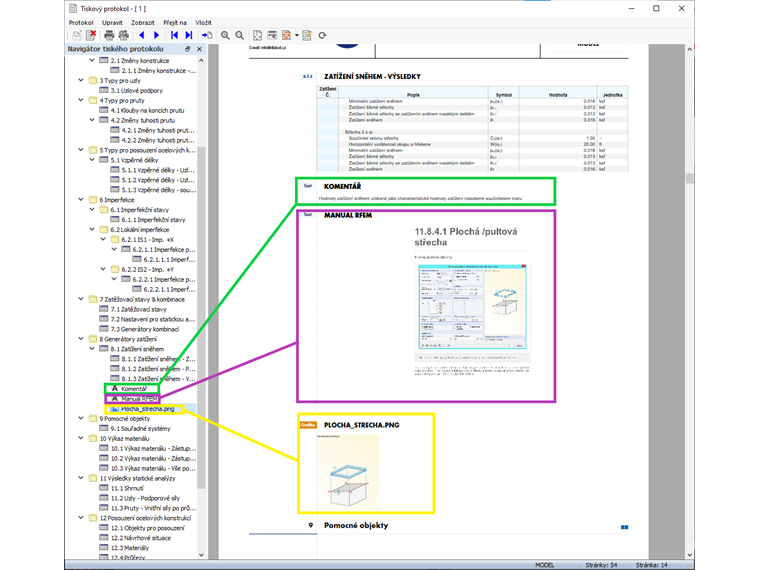Close the Navigátor tiskového protokolu panel
The width and height of the screenshot is (760, 570).
(199, 49)
